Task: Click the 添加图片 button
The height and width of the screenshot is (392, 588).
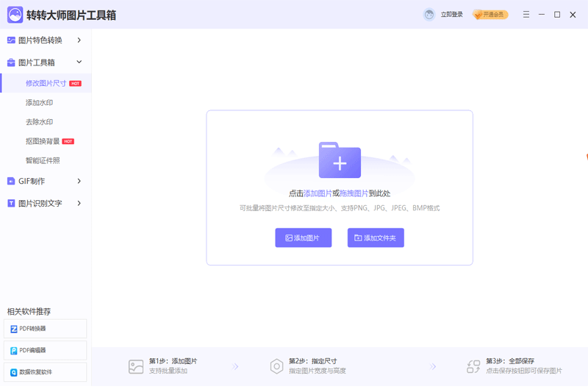Action: [x=304, y=238]
